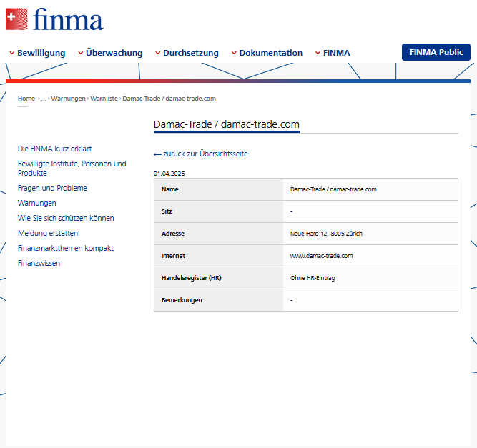Expand the Durchsetzung menu chevron
Screen dimensions: 477x448
[158, 53]
